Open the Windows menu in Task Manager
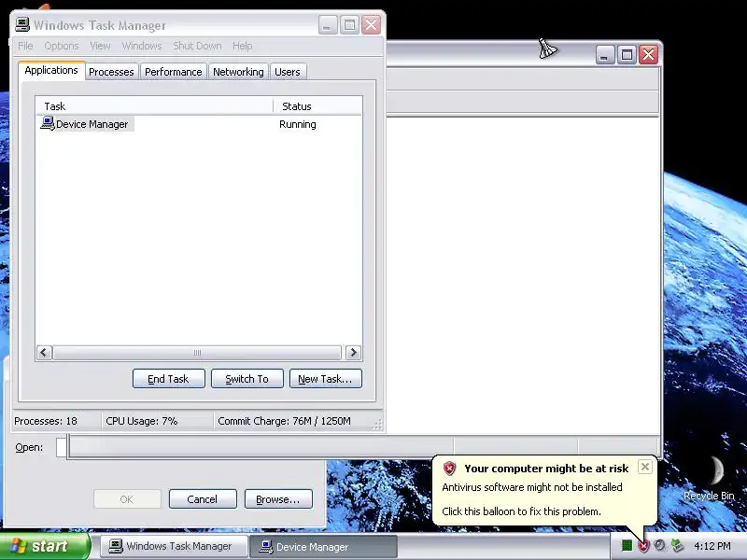 [142, 46]
